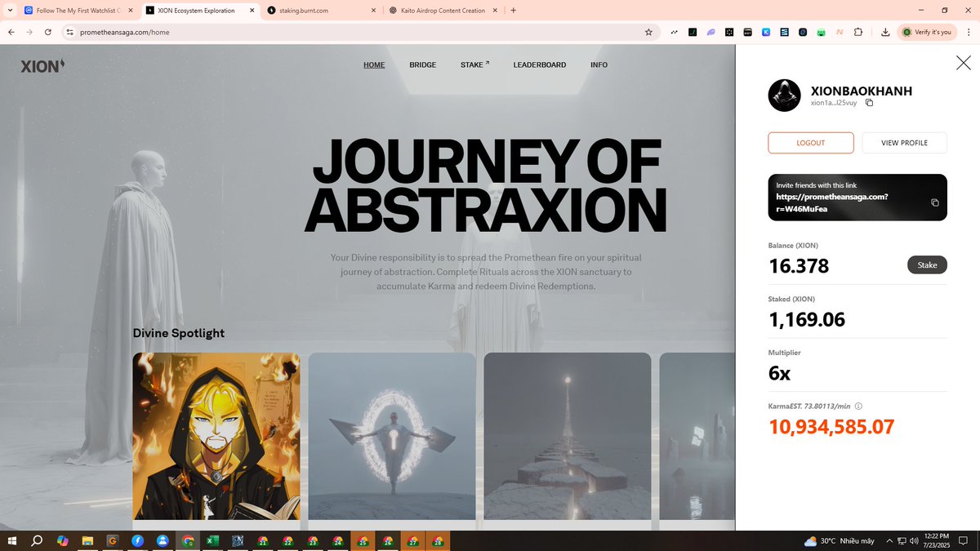Open the 30°C weather widget
The width and height of the screenshot is (980, 551).
839,540
